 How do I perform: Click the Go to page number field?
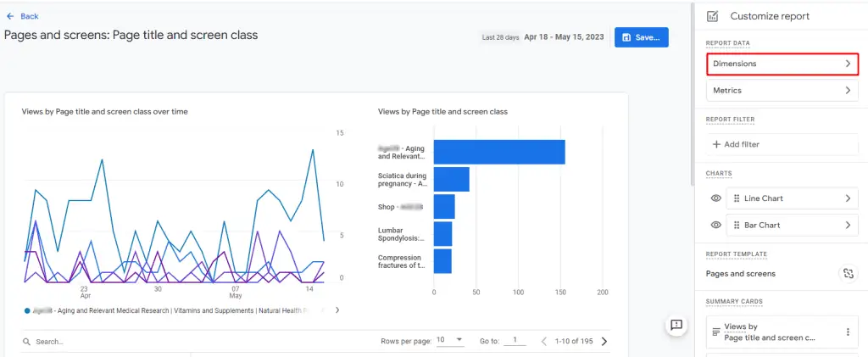514,341
